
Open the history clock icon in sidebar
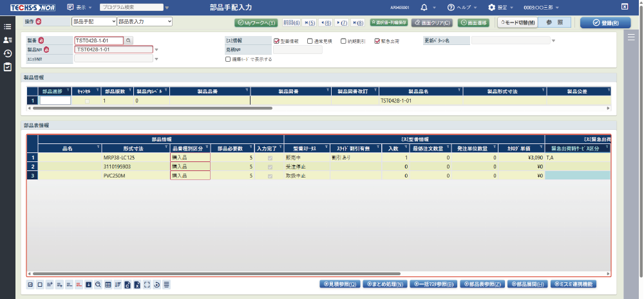[x=7, y=53]
